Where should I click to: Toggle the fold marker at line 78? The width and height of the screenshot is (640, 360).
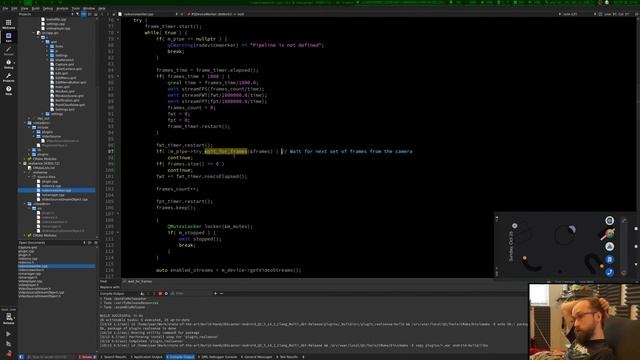118,33
